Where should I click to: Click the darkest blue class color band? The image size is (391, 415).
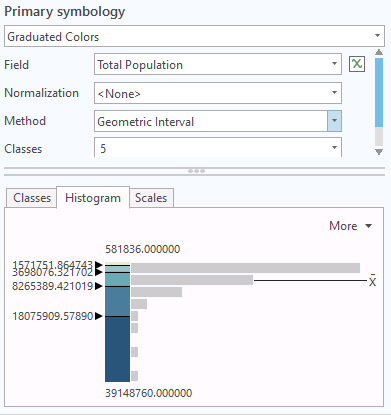click(117, 349)
